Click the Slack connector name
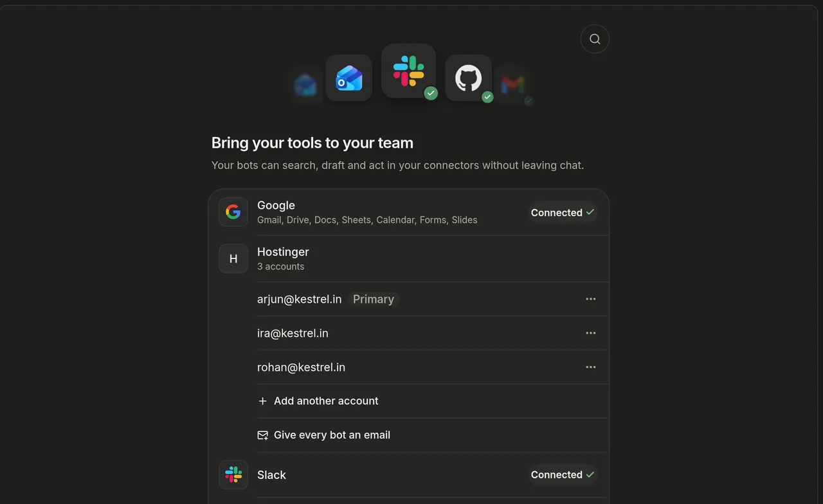The height and width of the screenshot is (504, 823). (271, 475)
